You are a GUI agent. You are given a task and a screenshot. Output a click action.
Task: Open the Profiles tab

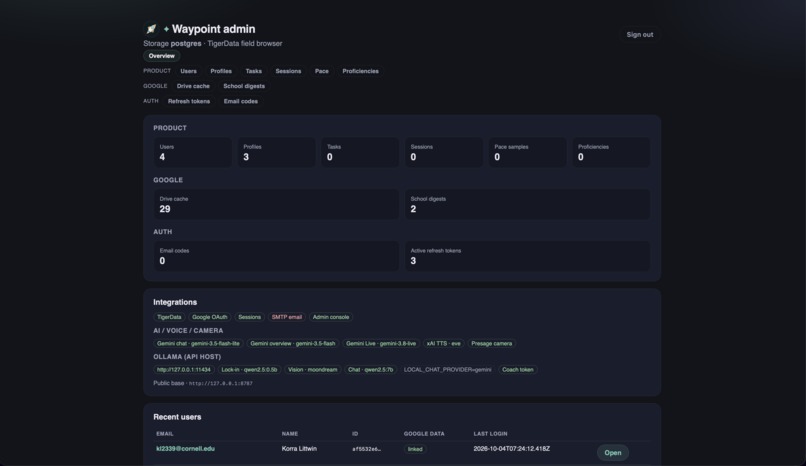[x=221, y=71]
